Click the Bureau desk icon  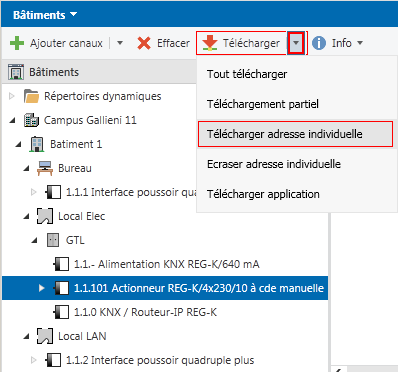pos(45,168)
